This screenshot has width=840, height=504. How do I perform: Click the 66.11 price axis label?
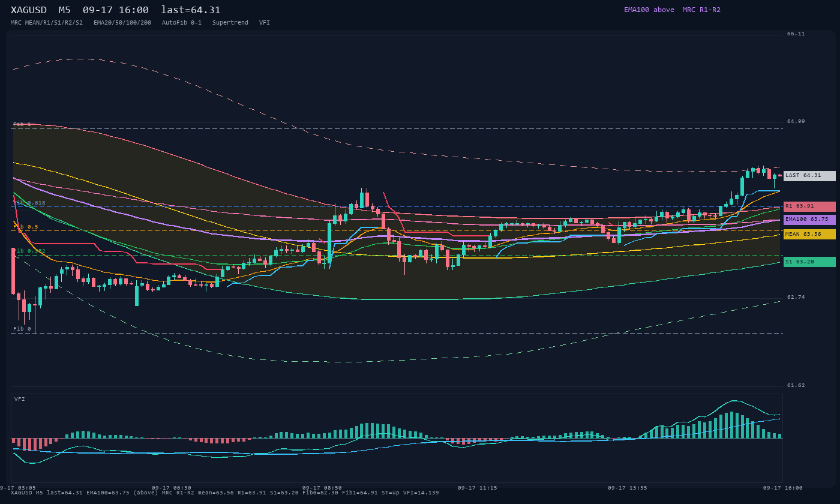[796, 34]
